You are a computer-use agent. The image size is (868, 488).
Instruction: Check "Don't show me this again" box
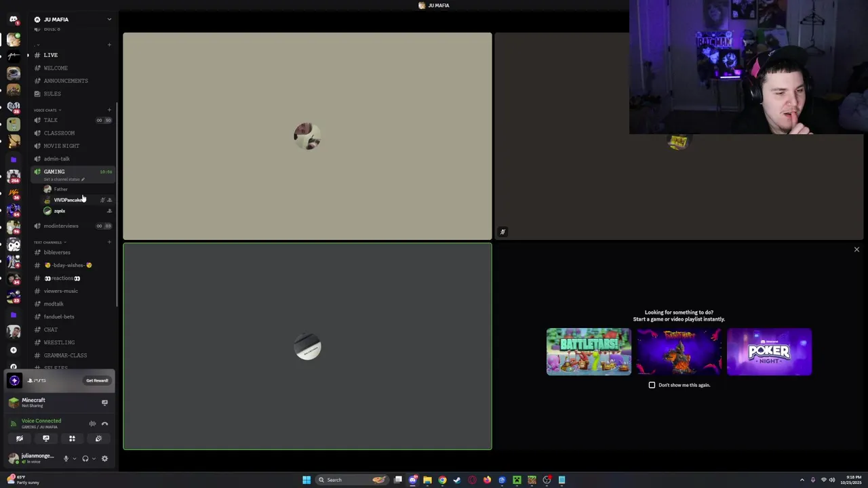click(x=652, y=385)
